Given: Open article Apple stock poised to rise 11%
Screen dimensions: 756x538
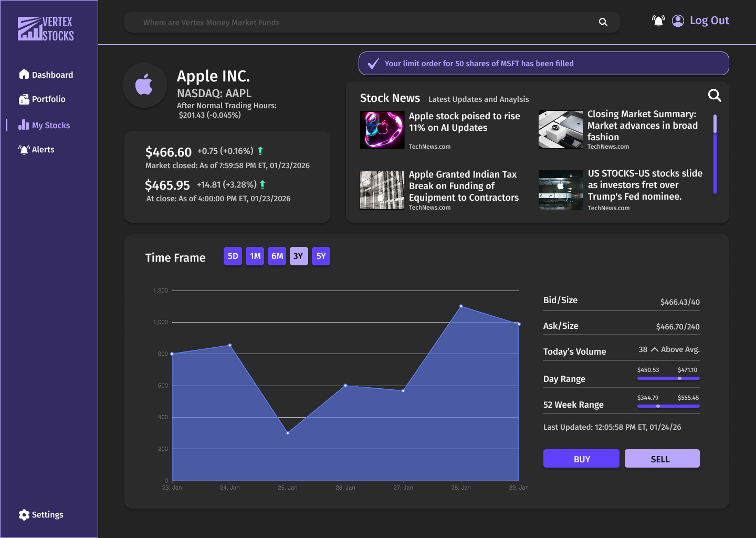Looking at the screenshot, I should 465,122.
